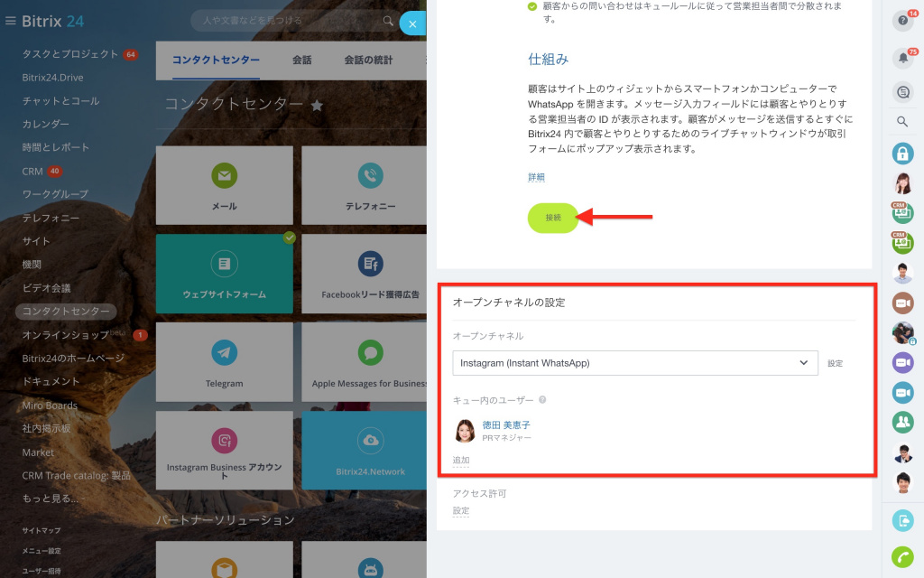Image resolution: width=924 pixels, height=578 pixels.
Task: Open the Bitrix24.Network tile
Action: [365, 451]
